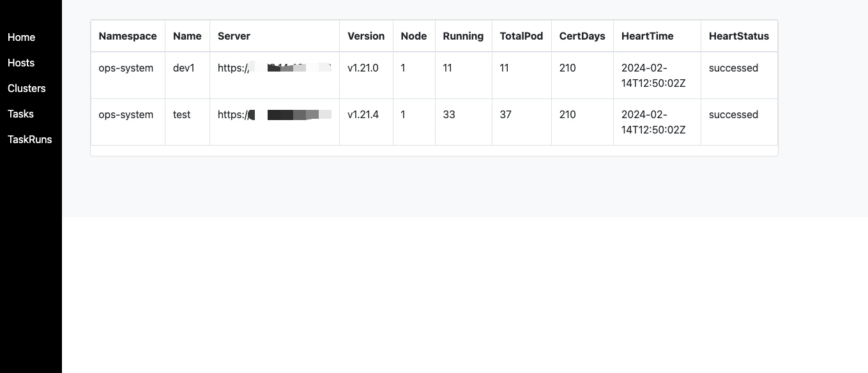Image resolution: width=868 pixels, height=373 pixels.
Task: Click version v1.21.4 cell
Action: click(x=363, y=114)
